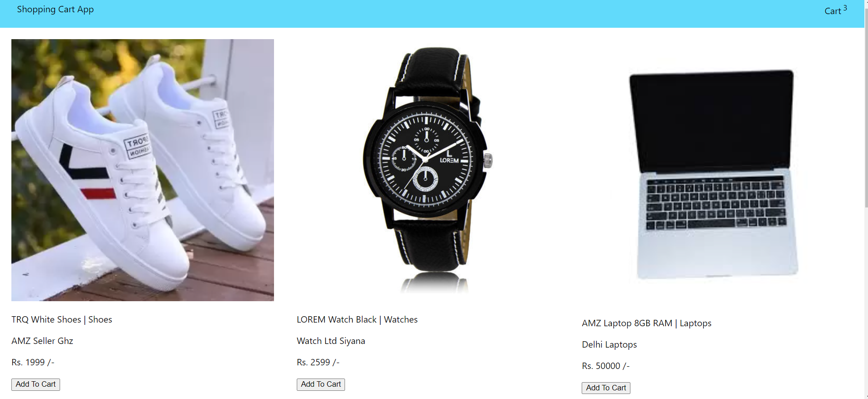Click the white shoes product image
Screen dimensions: 868x399
[x=142, y=170]
